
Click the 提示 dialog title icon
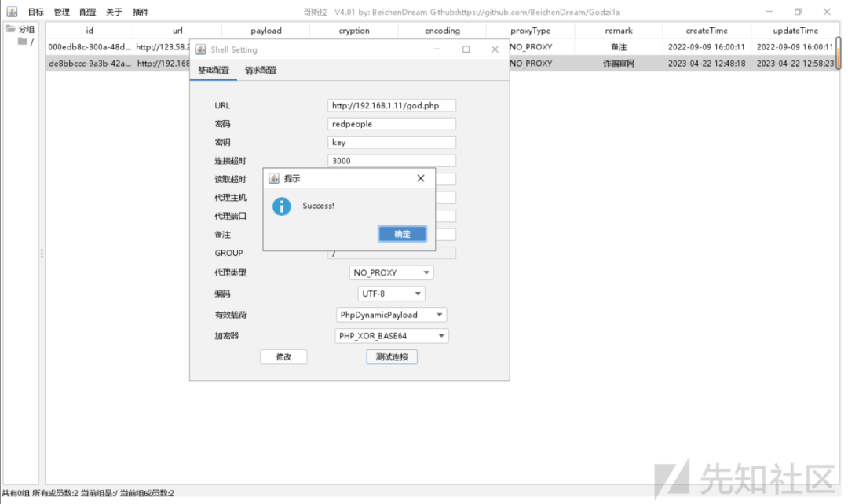coord(274,178)
